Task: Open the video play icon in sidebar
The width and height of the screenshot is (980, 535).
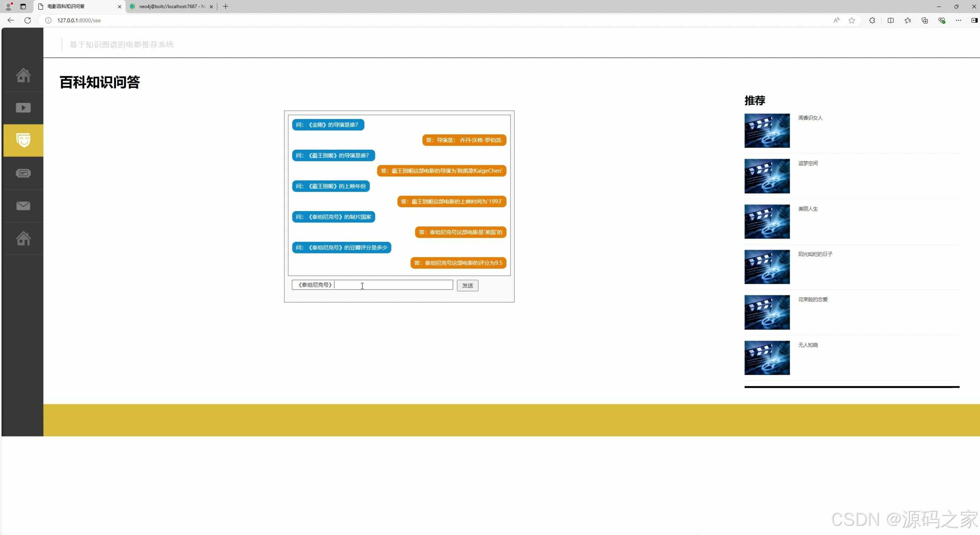Action: (23, 108)
